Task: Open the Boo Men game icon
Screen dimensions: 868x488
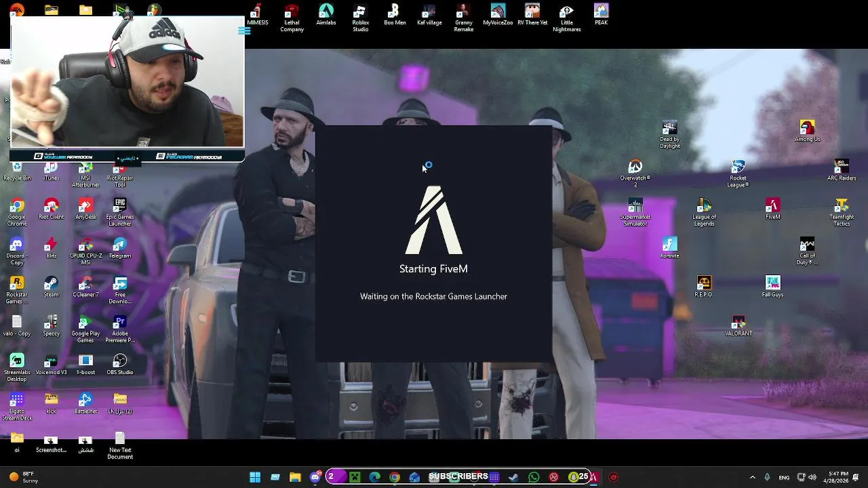Action: 395,15
